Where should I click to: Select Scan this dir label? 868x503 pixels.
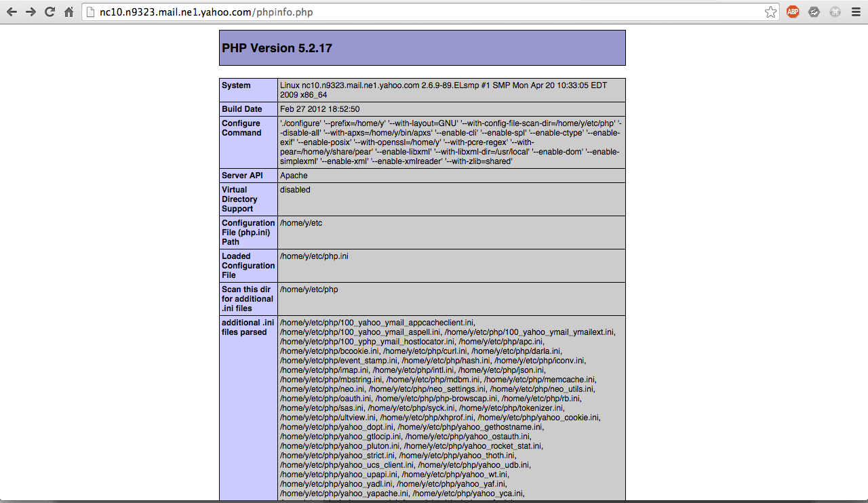(248, 299)
